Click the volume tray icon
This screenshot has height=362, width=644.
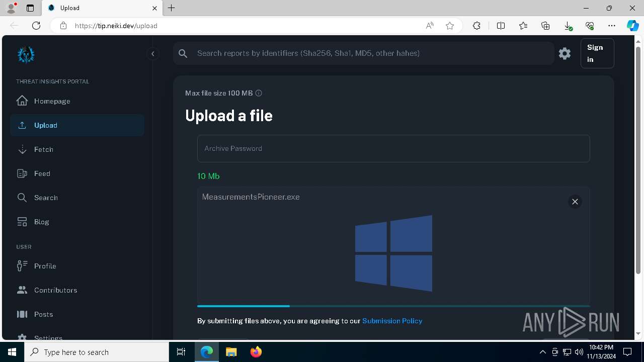pos(579,352)
